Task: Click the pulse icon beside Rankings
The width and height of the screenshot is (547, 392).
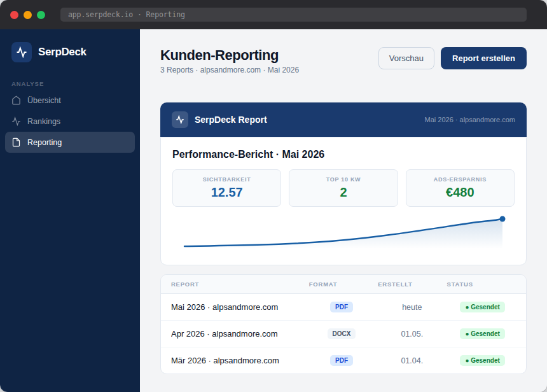Action: 17,122
